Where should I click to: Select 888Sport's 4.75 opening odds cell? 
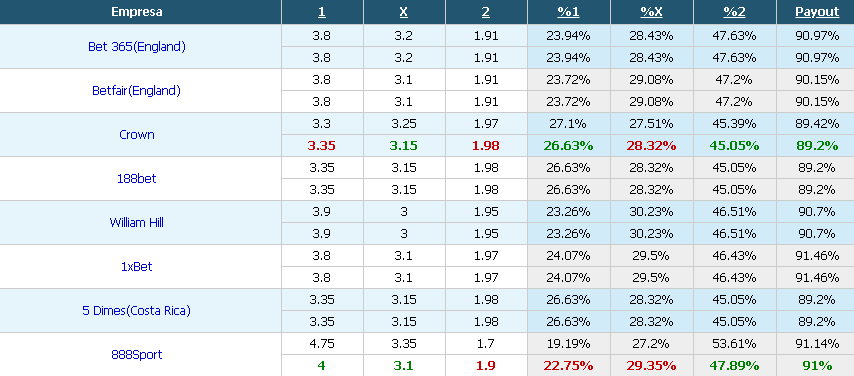click(321, 344)
